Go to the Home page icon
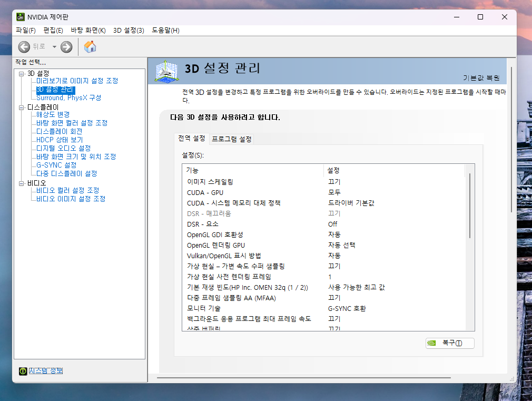Screen dimensions: 532x401 90,47
